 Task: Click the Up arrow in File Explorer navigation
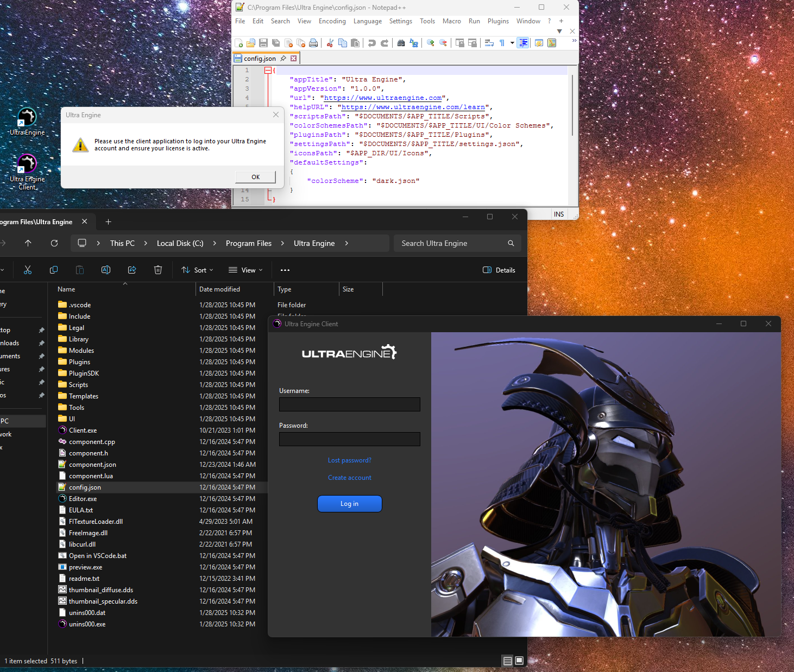pyautogui.click(x=28, y=243)
